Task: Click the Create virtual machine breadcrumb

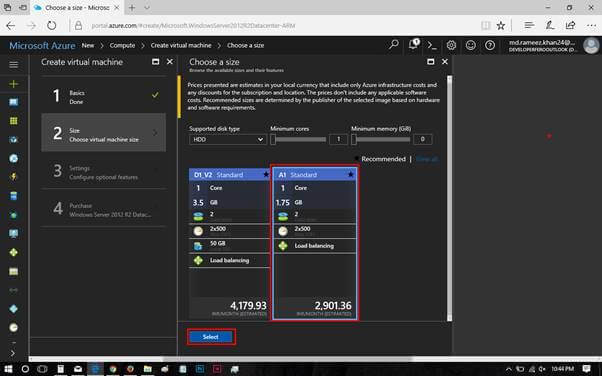Action: point(181,45)
